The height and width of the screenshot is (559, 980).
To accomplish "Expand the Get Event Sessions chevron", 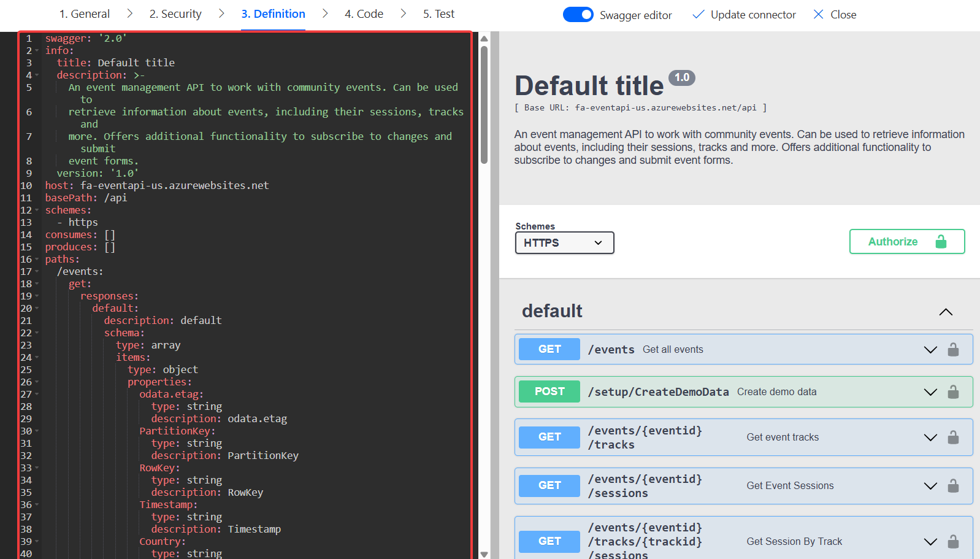I will [930, 486].
